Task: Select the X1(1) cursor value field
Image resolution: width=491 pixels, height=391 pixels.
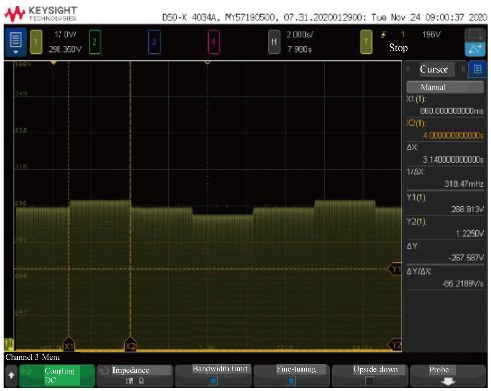Action: click(x=445, y=105)
